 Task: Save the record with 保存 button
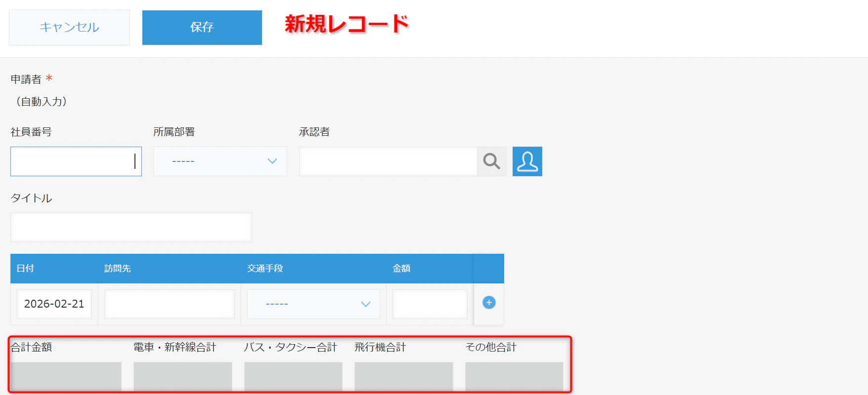pyautogui.click(x=202, y=28)
